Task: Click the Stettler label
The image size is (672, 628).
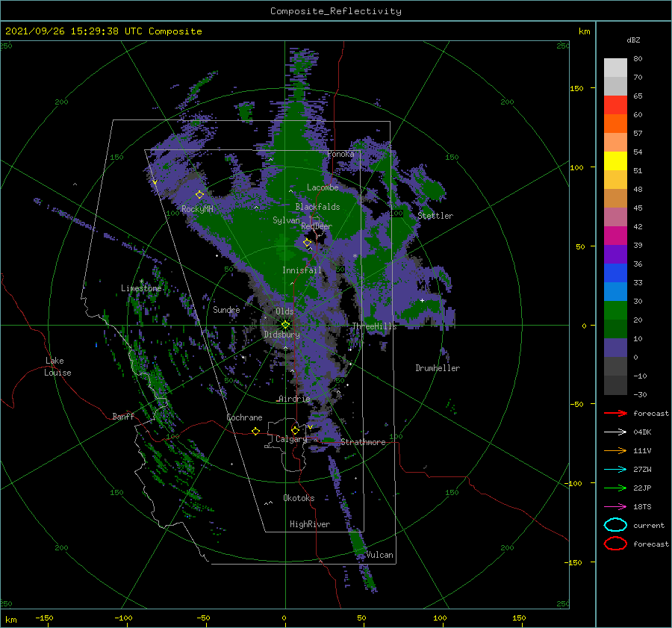Action: tap(435, 216)
